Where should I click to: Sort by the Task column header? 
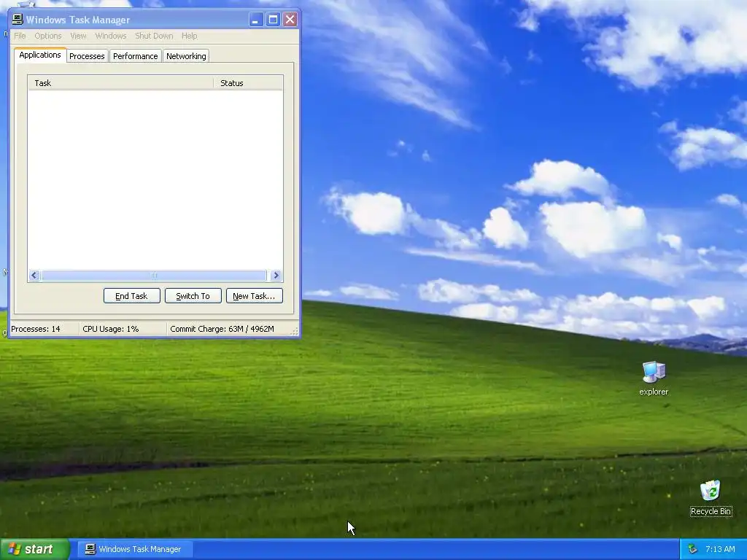[x=120, y=83]
